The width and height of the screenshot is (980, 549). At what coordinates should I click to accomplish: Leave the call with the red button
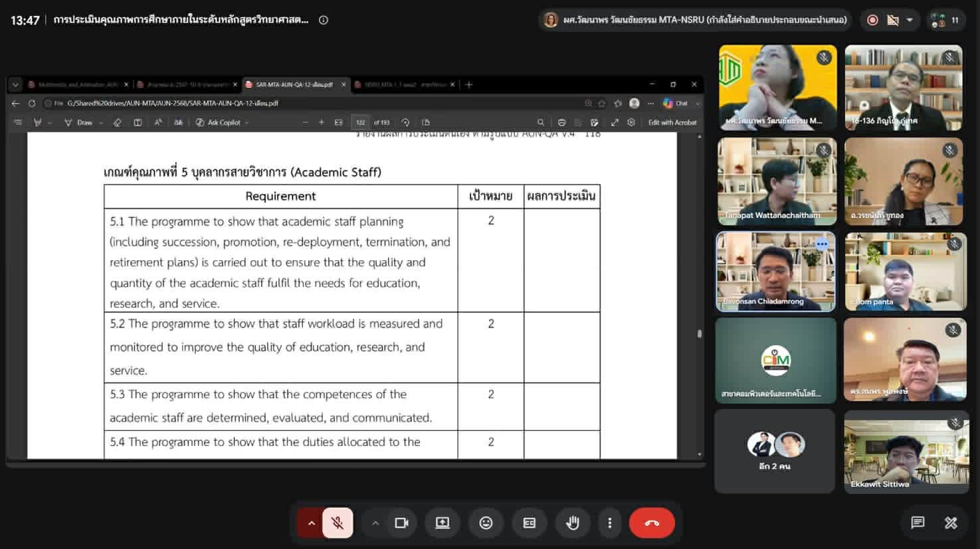pos(652,523)
